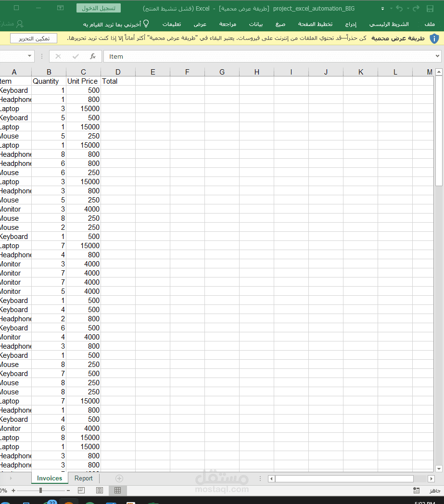Screen dimensions: 444x504
Task: Click the Save icon in quick access toolbar
Action: click(x=430, y=8)
